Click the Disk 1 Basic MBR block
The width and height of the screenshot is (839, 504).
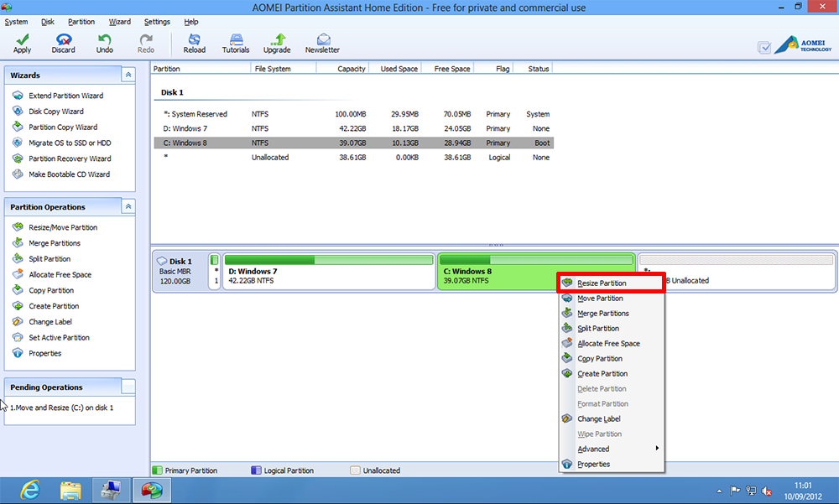click(180, 271)
